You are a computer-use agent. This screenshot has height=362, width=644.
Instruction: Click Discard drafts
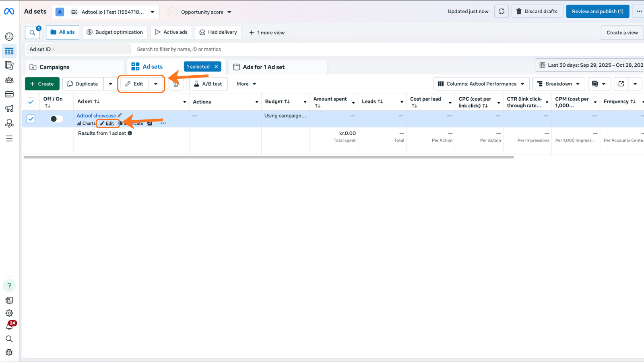pos(537,11)
